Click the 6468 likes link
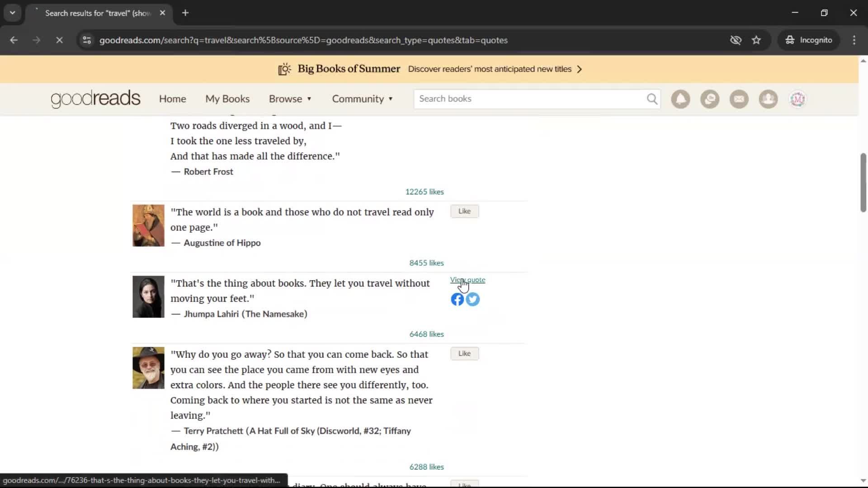The width and height of the screenshot is (868, 488). [426, 334]
